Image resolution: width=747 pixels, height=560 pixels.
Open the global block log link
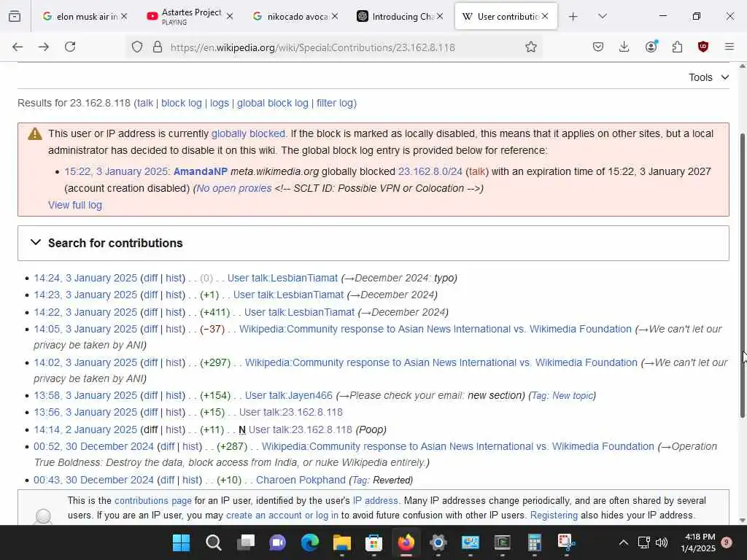coord(273,103)
